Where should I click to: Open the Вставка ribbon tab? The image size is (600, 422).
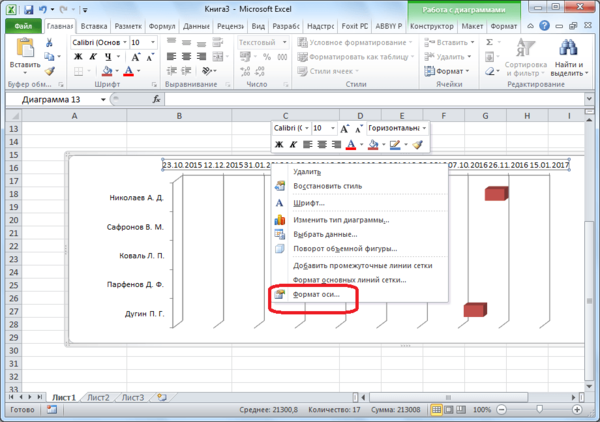(94, 26)
